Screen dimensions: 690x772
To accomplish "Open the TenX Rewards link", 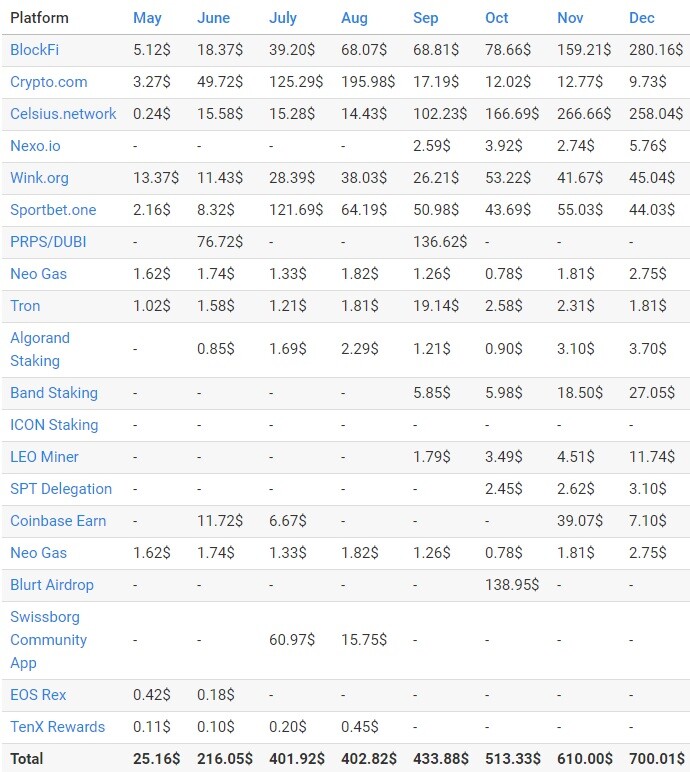I will pos(58,727).
